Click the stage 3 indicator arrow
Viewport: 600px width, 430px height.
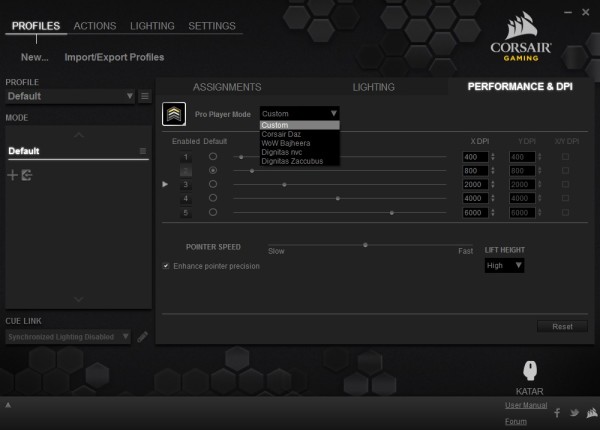165,184
